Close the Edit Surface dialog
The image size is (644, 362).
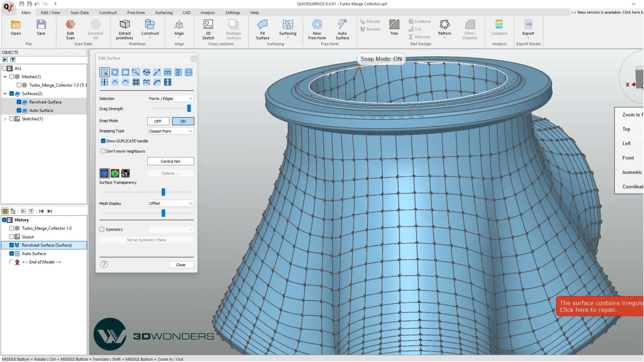tap(180, 265)
